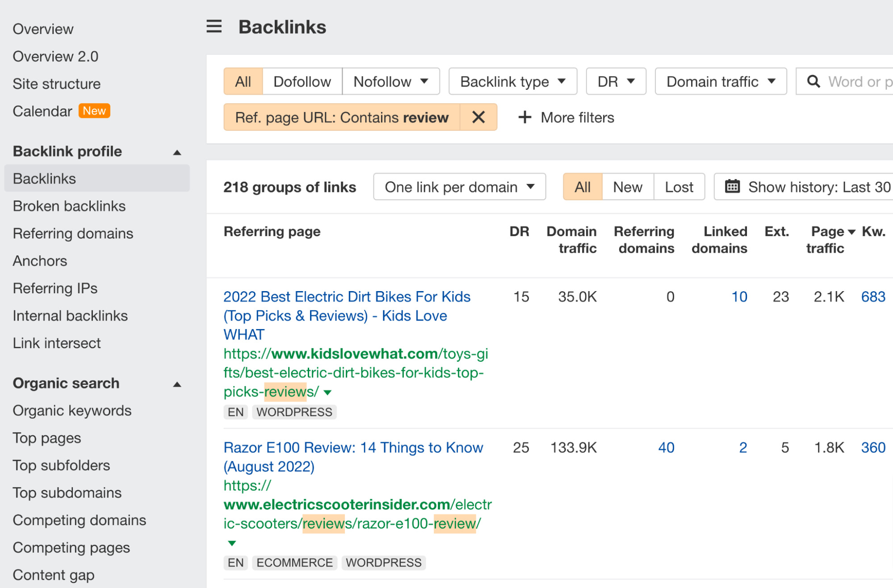Click the magnifier icon in the keyword filter box
Viewport: 893px width, 588px height.
tap(814, 81)
